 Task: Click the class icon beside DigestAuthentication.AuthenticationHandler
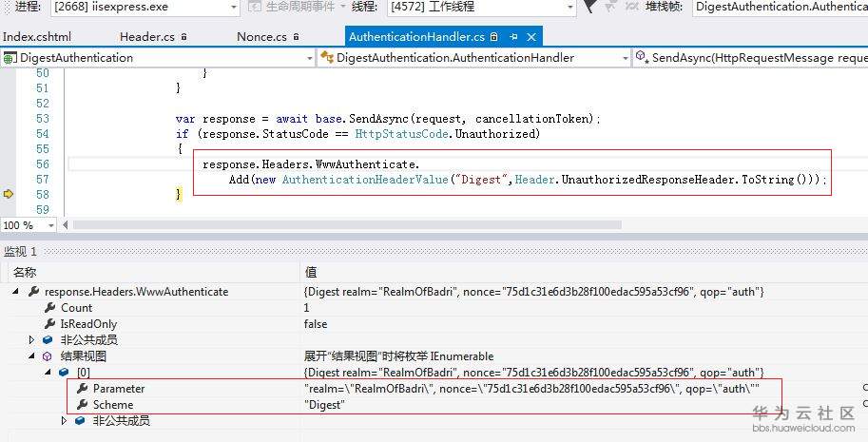(x=327, y=58)
